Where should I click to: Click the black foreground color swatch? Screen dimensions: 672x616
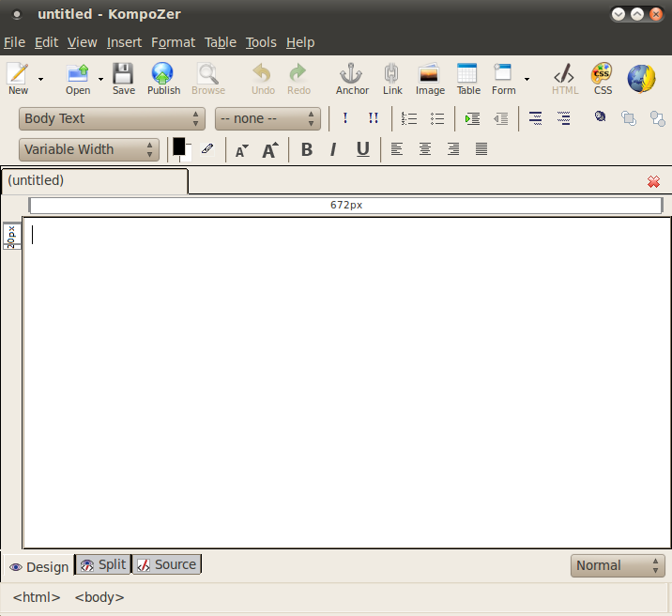pos(178,146)
